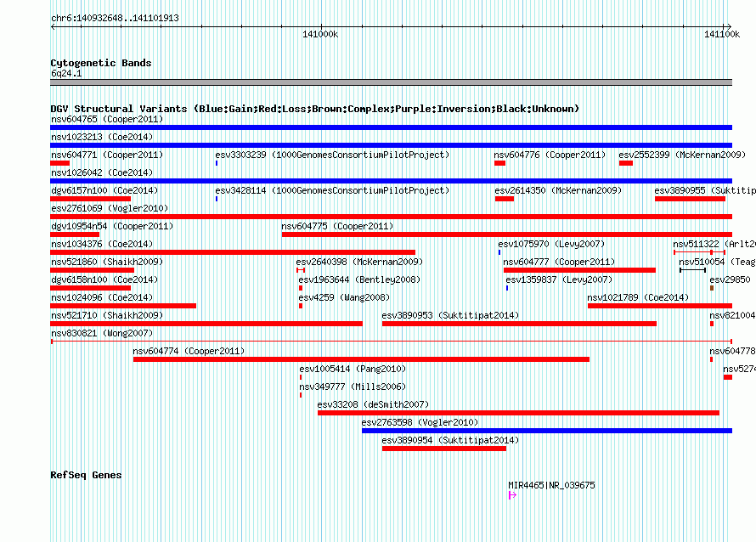The width and height of the screenshot is (756, 542).
Task: Click the nsv349777 (Mills2006) label
Action: coord(353,387)
